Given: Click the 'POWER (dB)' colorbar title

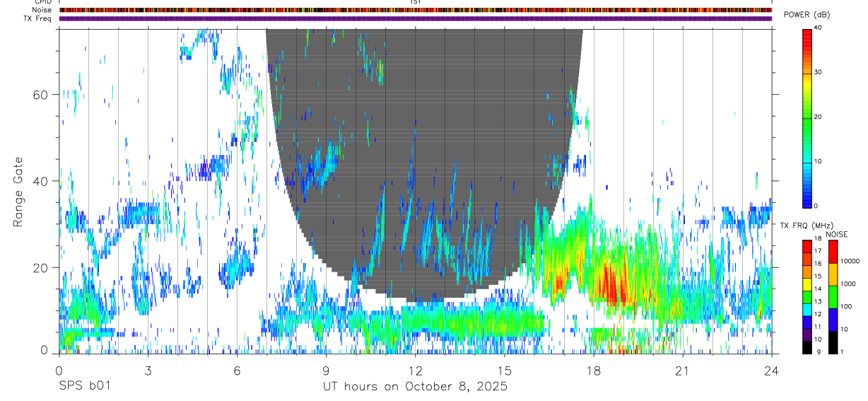Looking at the screenshot, I should coord(806,15).
